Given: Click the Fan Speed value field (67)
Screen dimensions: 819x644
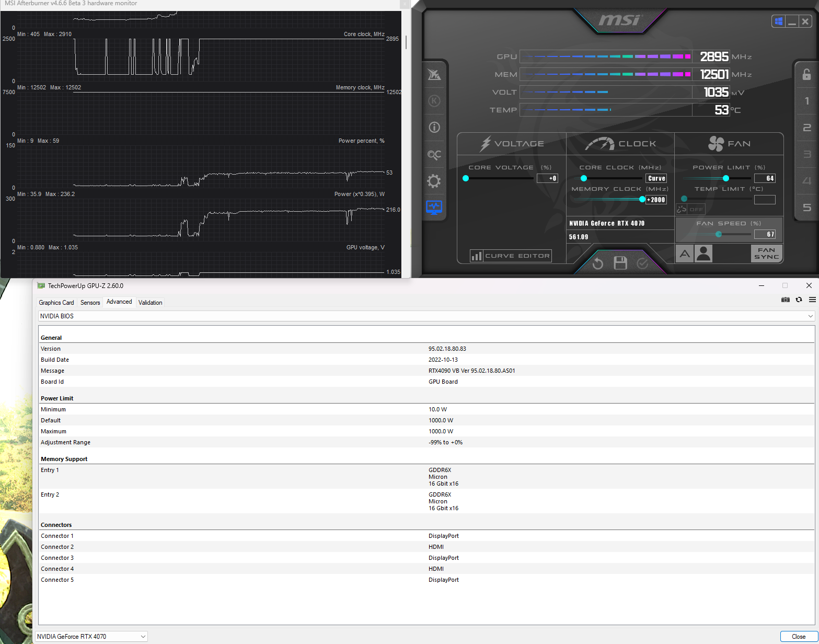Looking at the screenshot, I should [x=765, y=234].
